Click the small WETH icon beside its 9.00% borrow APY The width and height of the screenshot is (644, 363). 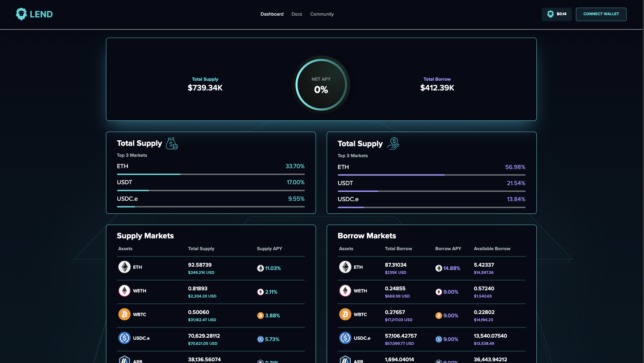[x=438, y=292]
